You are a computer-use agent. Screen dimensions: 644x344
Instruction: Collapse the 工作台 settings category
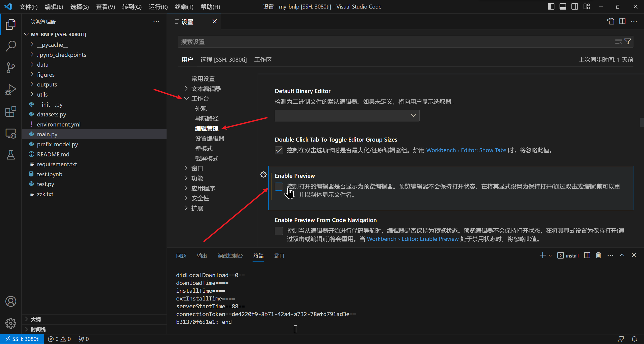click(186, 99)
